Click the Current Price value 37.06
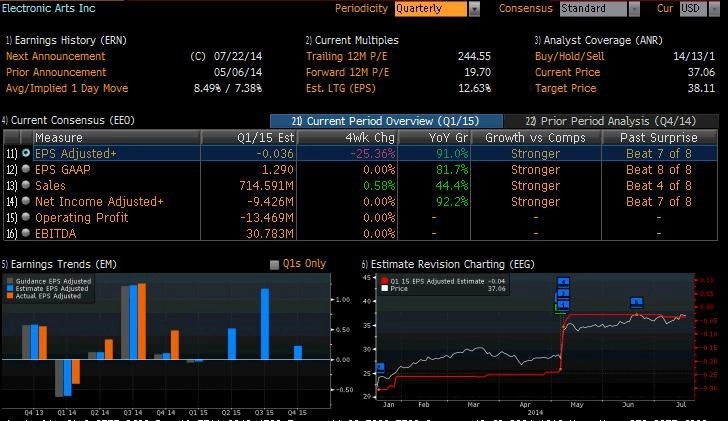This screenshot has height=421, width=728. (x=702, y=72)
